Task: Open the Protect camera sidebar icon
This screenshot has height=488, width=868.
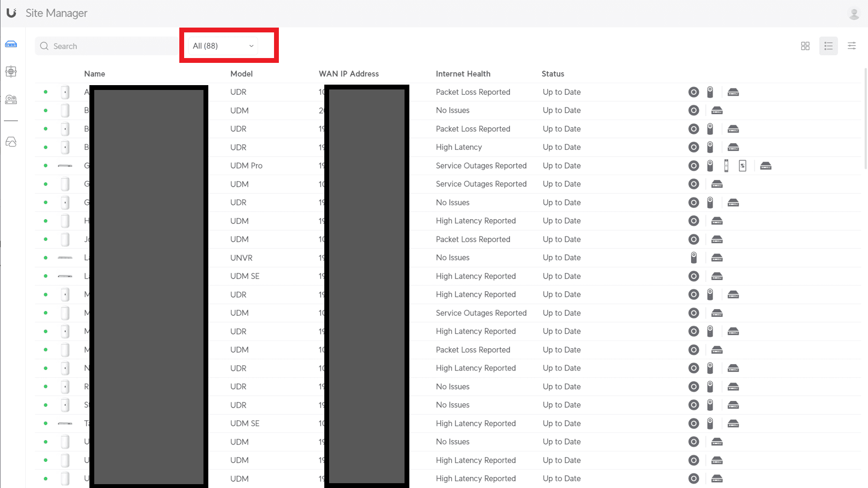Action: click(11, 100)
